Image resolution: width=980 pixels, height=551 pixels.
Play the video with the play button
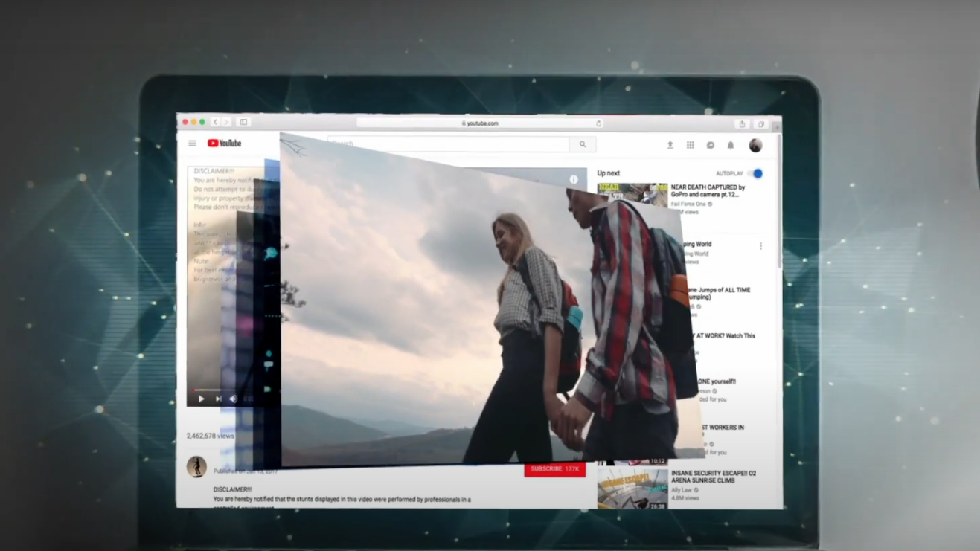tap(201, 399)
